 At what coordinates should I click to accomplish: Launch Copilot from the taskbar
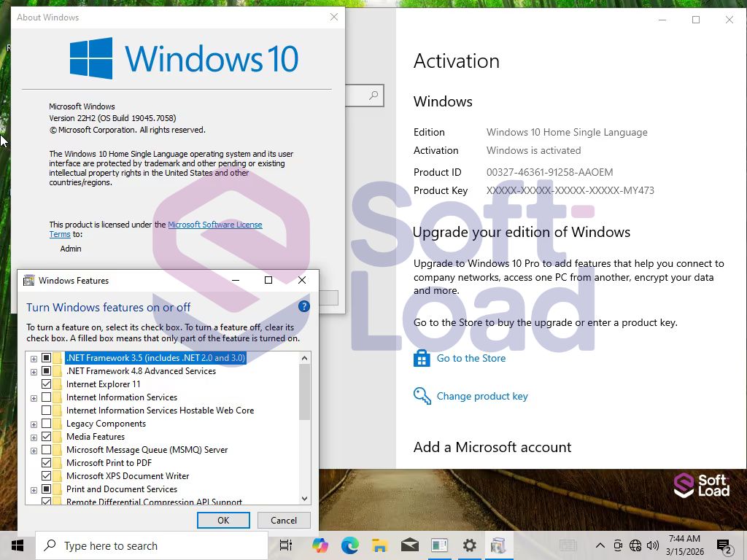tap(320, 545)
